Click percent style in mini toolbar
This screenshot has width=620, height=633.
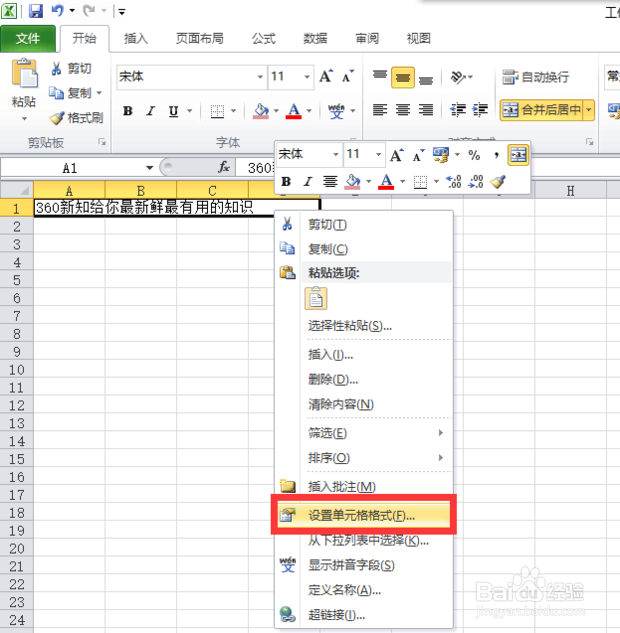click(474, 155)
